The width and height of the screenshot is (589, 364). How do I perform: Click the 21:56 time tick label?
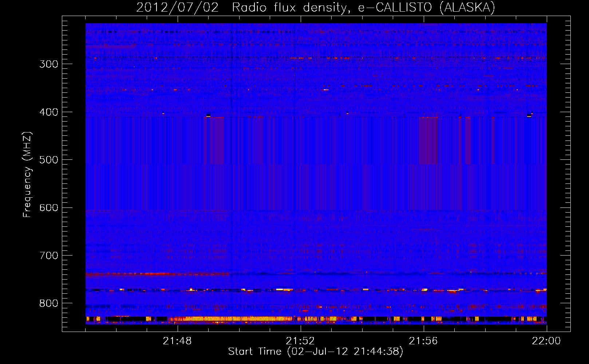click(x=423, y=341)
